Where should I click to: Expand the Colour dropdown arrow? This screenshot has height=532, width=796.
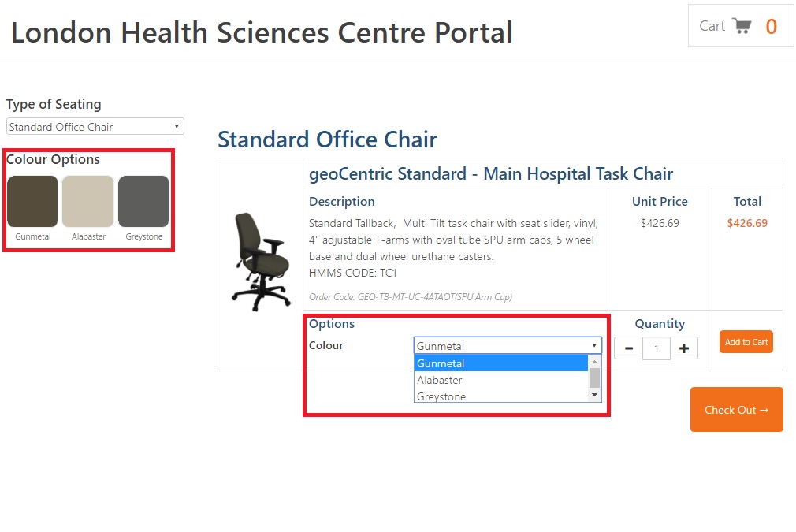pyautogui.click(x=594, y=346)
